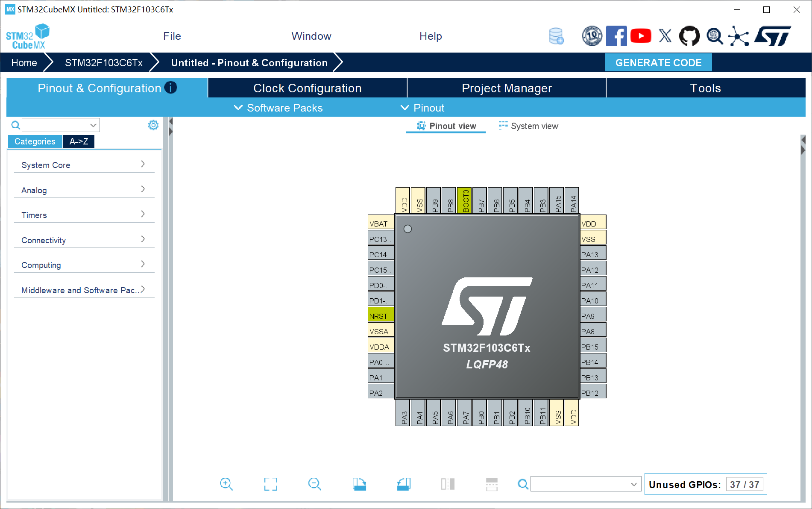Open the category search dropdown arrow
Viewport: 812px width, 509px height.
(93, 125)
